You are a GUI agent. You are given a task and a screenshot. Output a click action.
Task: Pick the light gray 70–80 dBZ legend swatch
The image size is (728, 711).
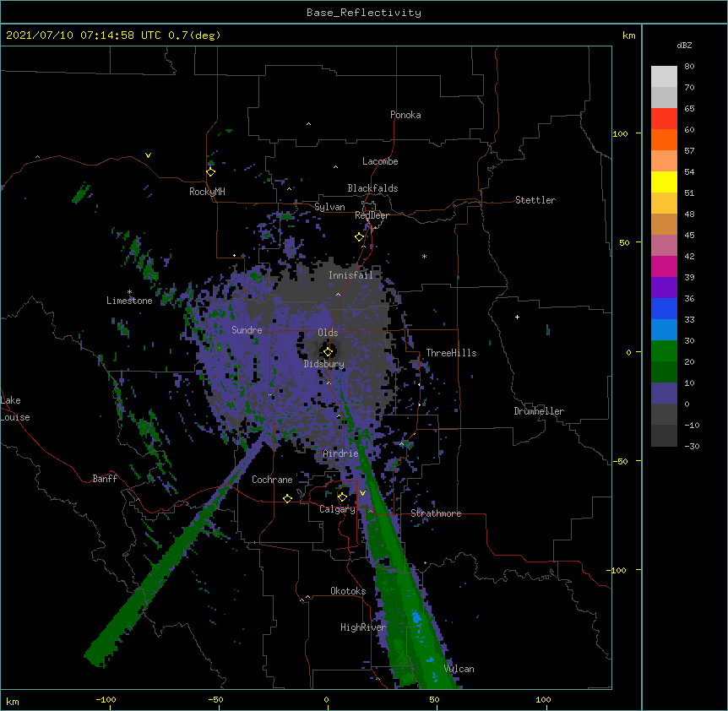(664, 77)
